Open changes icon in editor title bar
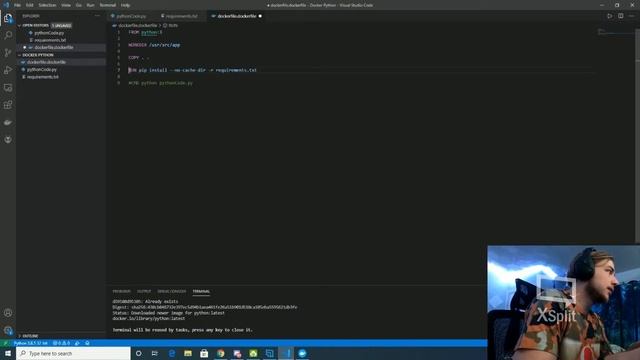The image size is (640, 360). coord(609,16)
